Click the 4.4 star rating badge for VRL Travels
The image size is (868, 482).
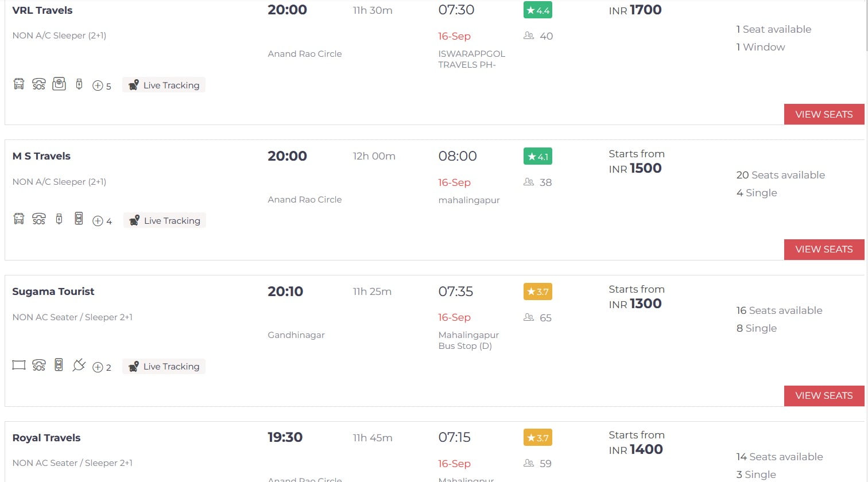(x=538, y=10)
